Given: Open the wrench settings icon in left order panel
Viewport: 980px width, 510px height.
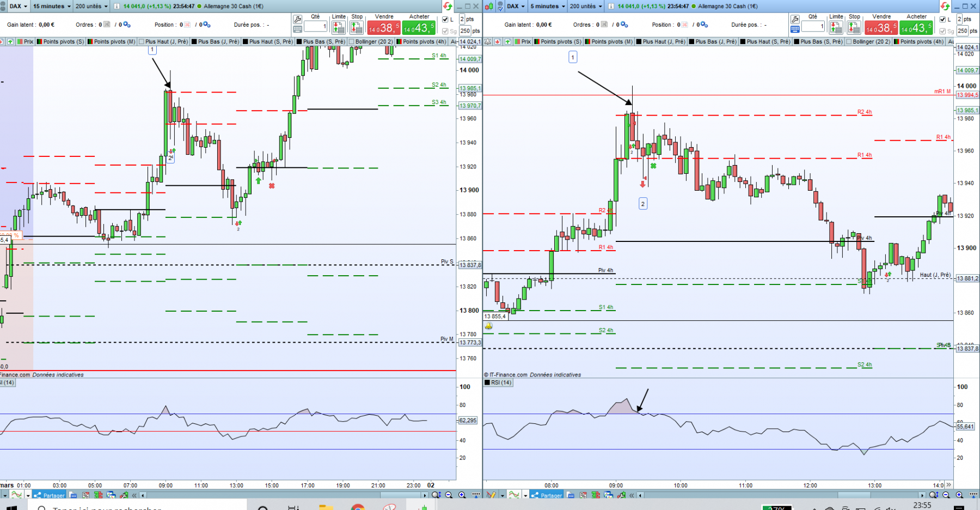Looking at the screenshot, I should coord(297,19).
